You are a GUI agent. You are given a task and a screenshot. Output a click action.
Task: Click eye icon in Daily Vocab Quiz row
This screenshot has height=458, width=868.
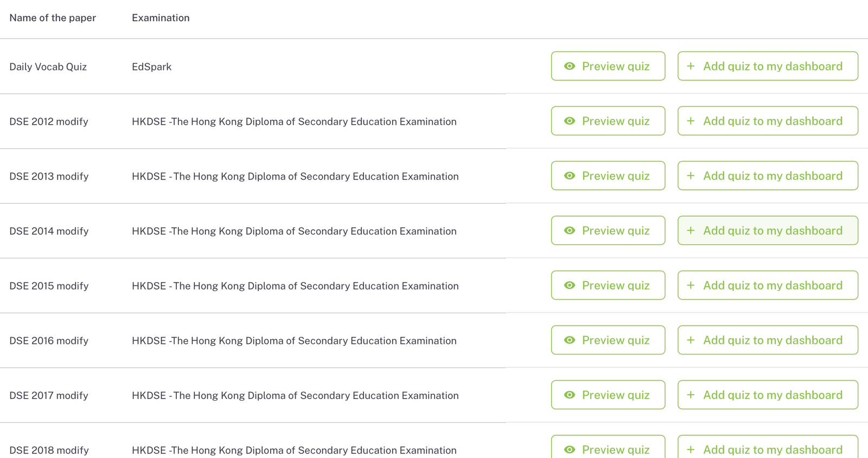tap(569, 66)
